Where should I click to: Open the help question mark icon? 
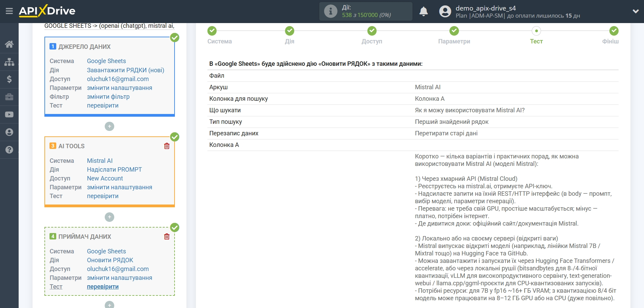9,150
